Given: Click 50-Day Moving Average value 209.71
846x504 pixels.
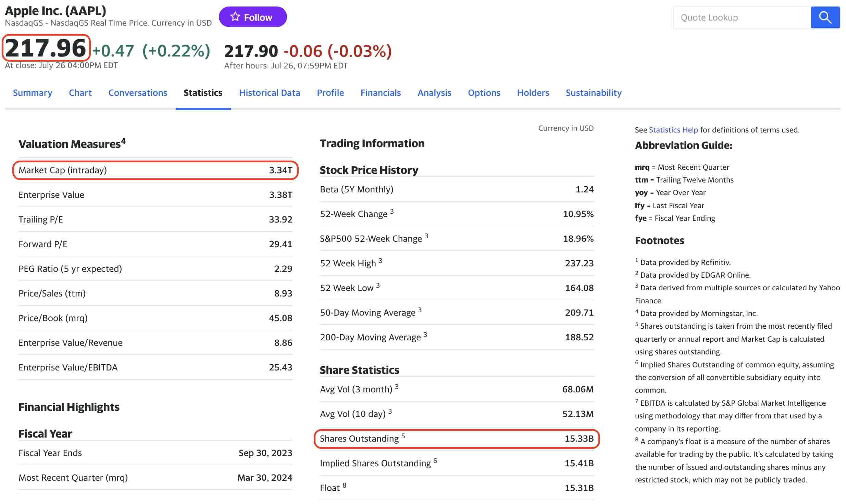Looking at the screenshot, I should (x=579, y=313).
